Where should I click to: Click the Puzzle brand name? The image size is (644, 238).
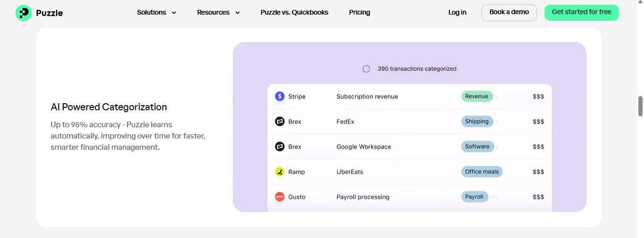click(50, 13)
